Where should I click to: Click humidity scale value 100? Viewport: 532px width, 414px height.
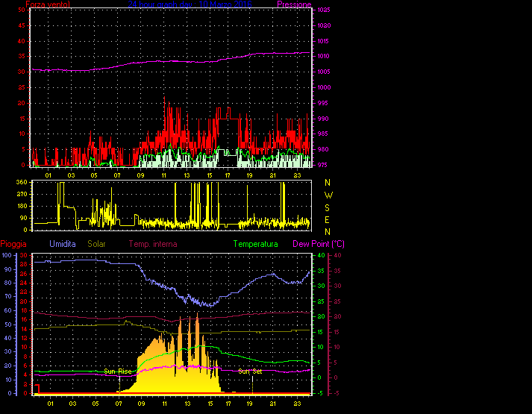[7, 255]
